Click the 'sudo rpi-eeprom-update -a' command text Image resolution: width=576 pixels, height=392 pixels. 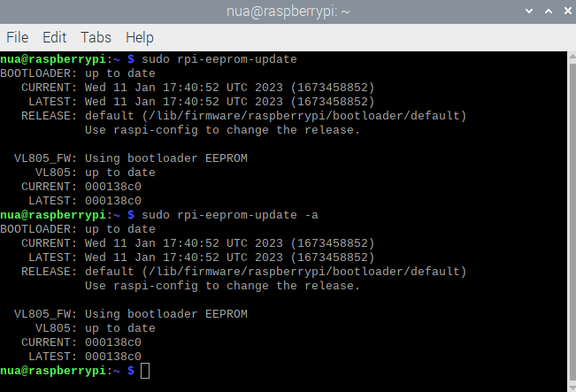(x=223, y=215)
